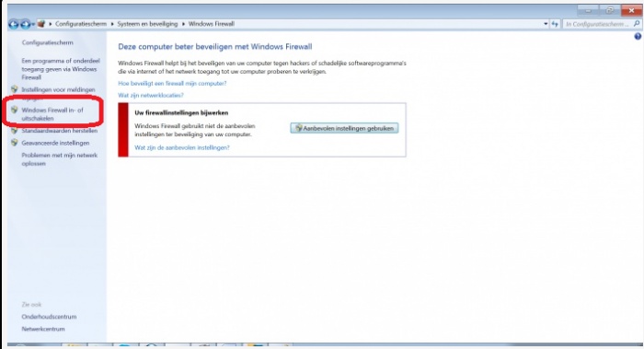The image size is (644, 349).
Task: Go forward with the Forward arrow button
Action: coord(26,24)
